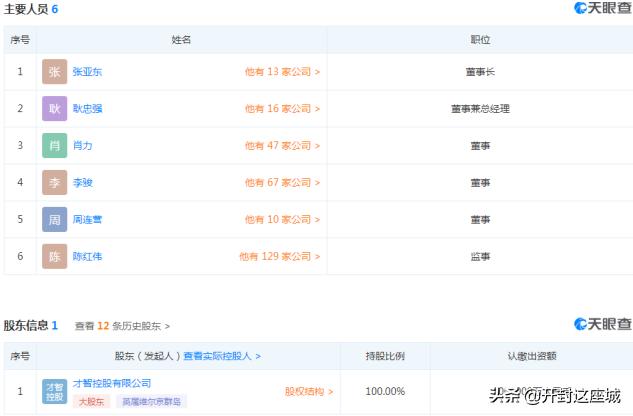633x416 pixels.
Task: Expand 他有 67 家公司 for 李骏
Action: pos(282,182)
